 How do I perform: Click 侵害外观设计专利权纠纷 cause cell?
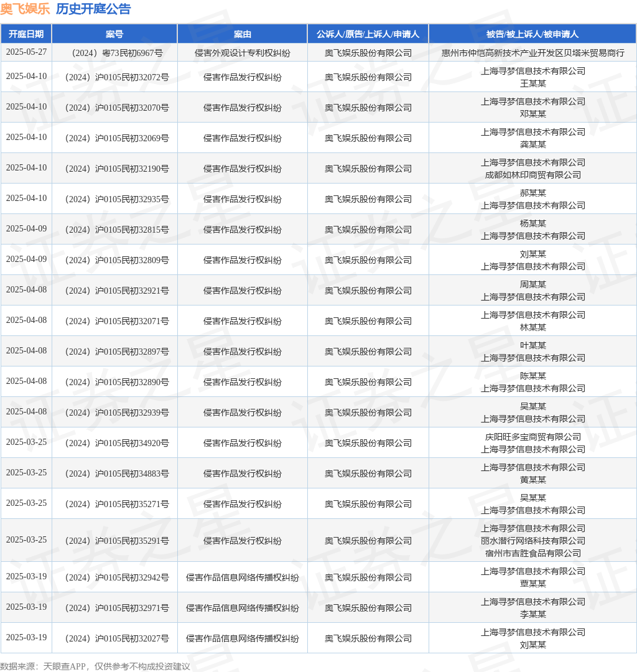(243, 53)
